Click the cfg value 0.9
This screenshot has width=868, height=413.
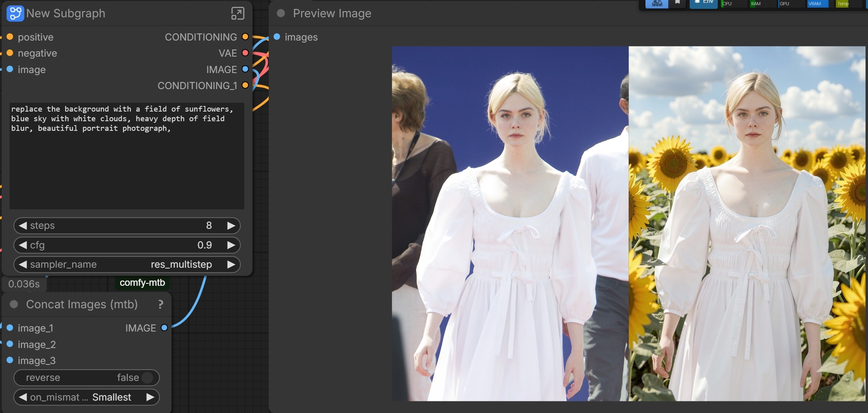pos(204,245)
